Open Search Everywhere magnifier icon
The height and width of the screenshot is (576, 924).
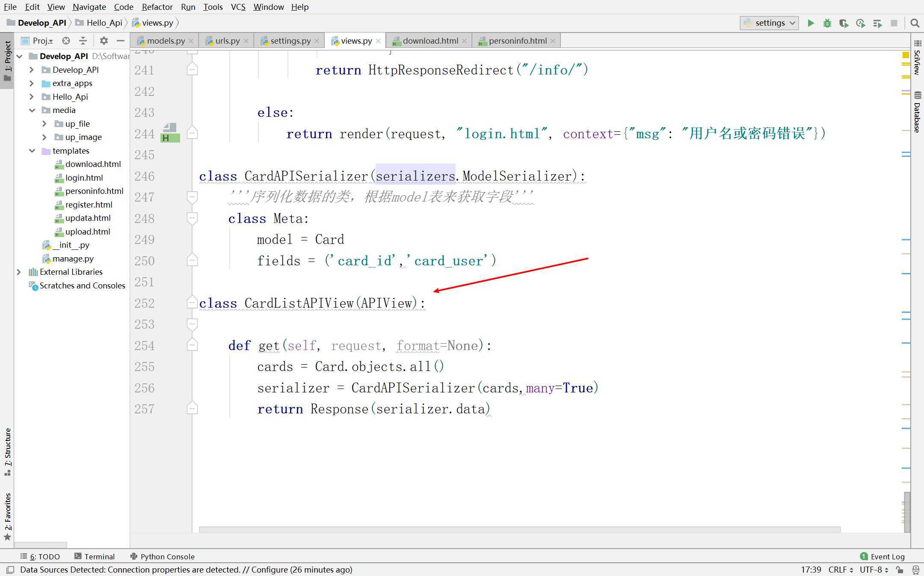915,23
